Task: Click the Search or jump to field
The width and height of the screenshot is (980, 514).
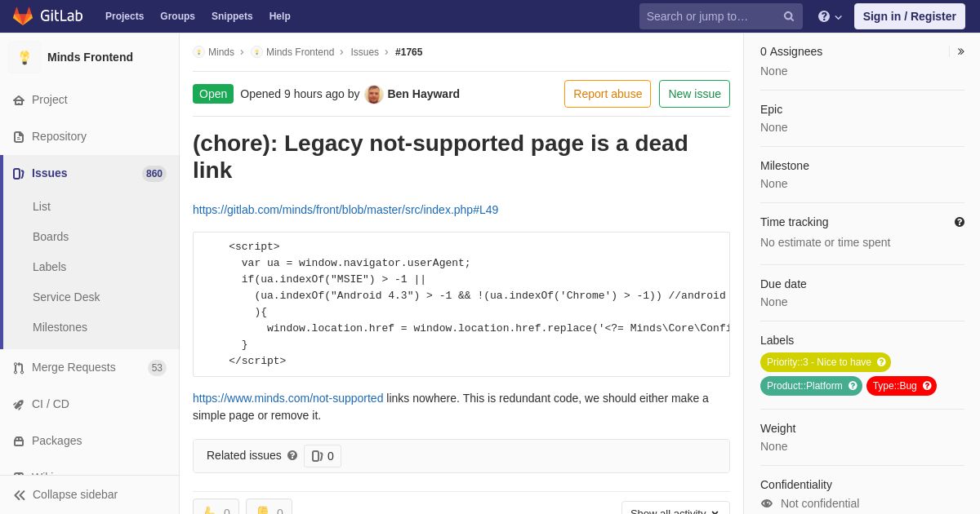Action: (x=710, y=16)
